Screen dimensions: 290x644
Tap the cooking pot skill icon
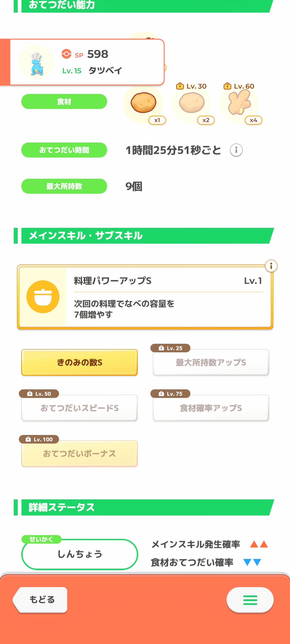43,297
